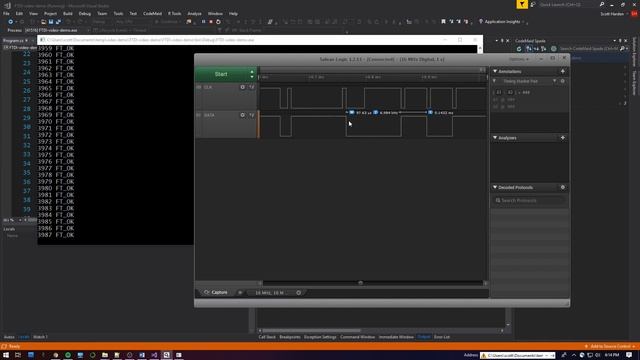Switch to the Autos tab
Screen dimensions: 640x360
tap(9, 337)
